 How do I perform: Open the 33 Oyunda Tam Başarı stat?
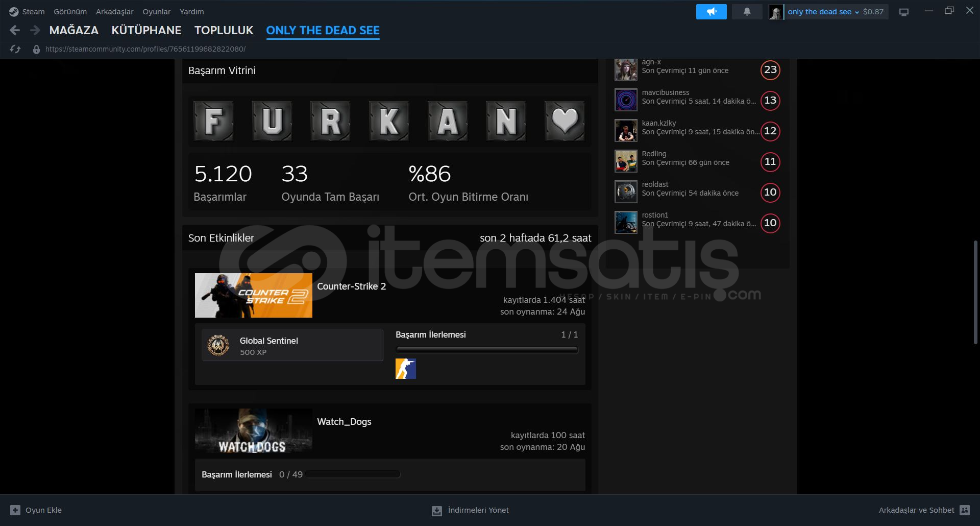coord(330,183)
